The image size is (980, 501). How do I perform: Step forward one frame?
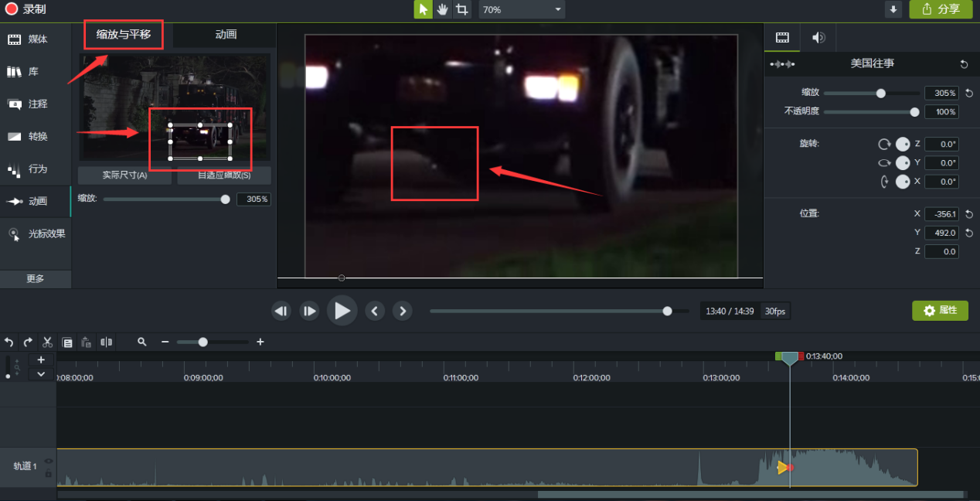pos(309,311)
